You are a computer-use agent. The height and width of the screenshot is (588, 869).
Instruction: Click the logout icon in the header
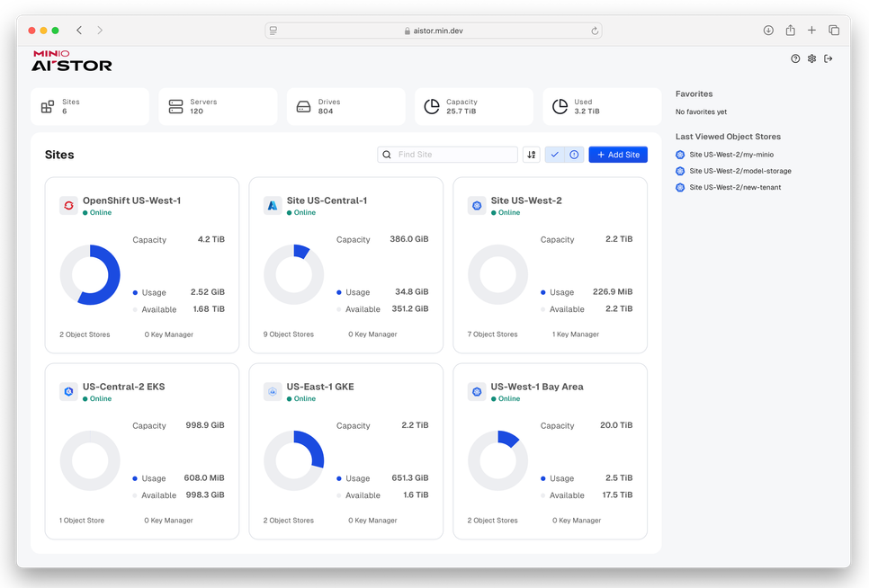point(829,58)
